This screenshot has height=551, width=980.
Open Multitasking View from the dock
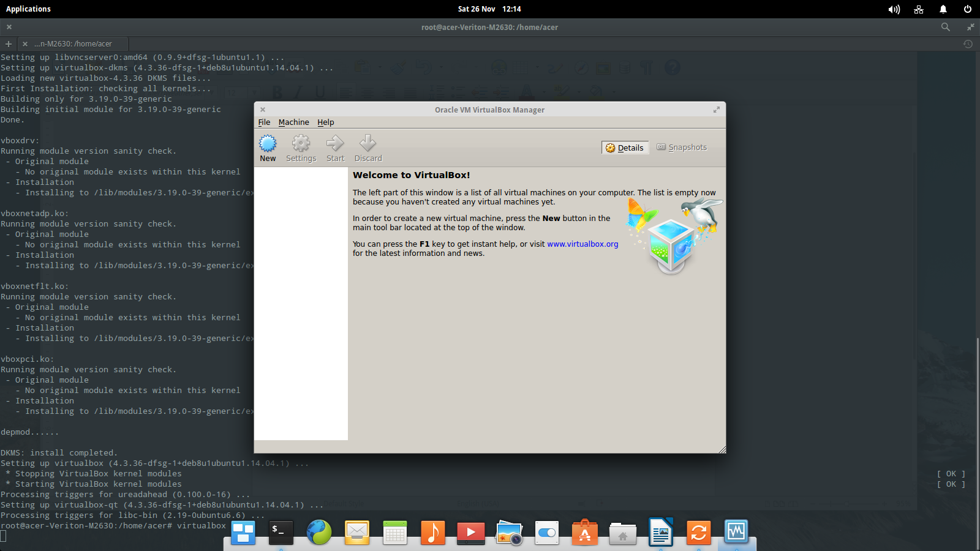[243, 533]
